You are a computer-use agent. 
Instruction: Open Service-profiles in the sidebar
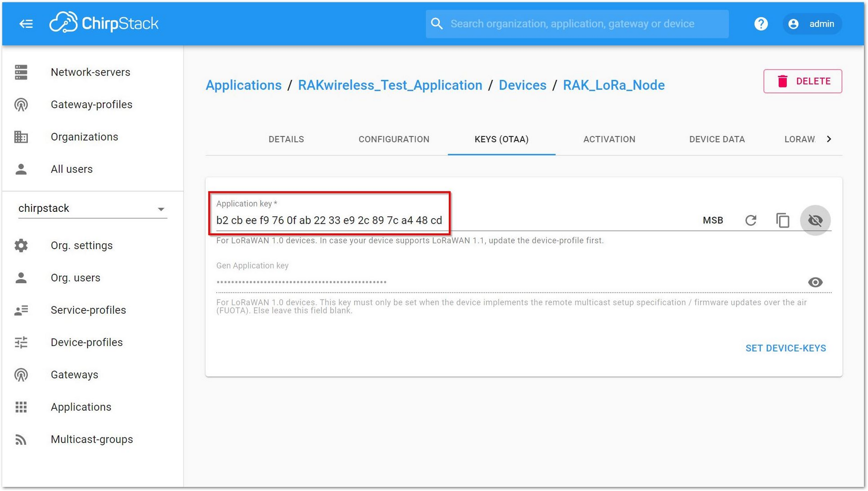tap(93, 310)
